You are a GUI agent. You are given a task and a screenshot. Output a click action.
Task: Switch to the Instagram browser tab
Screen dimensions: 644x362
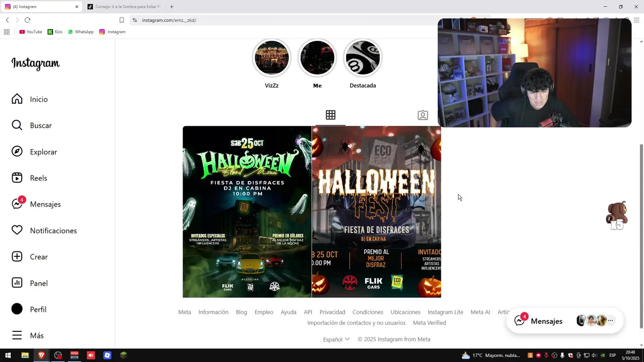[40, 7]
